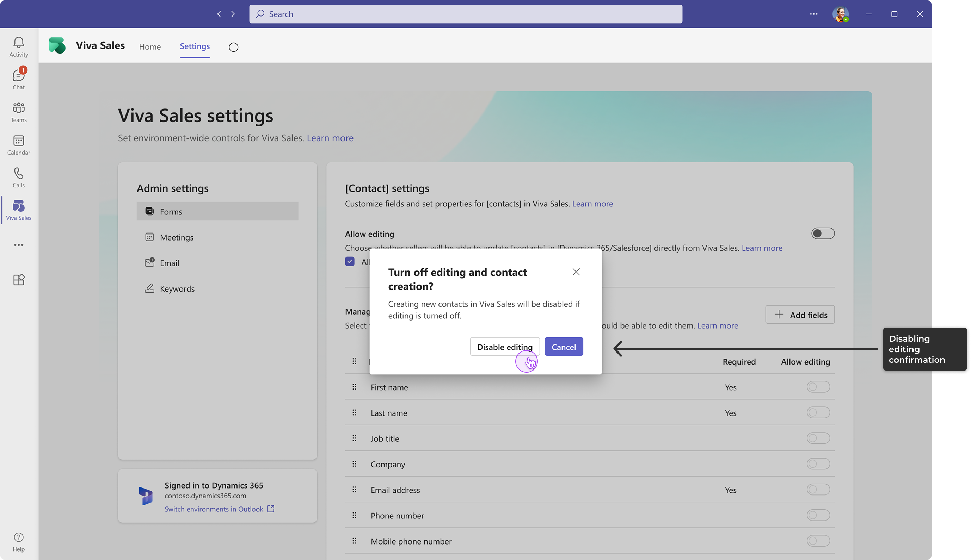Click the Email address field label

pos(395,490)
